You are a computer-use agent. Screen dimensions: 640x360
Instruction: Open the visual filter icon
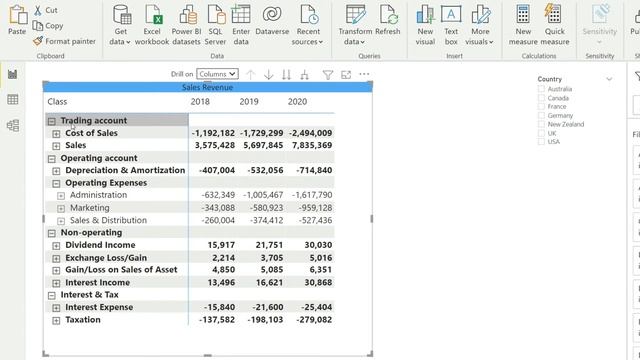point(327,75)
